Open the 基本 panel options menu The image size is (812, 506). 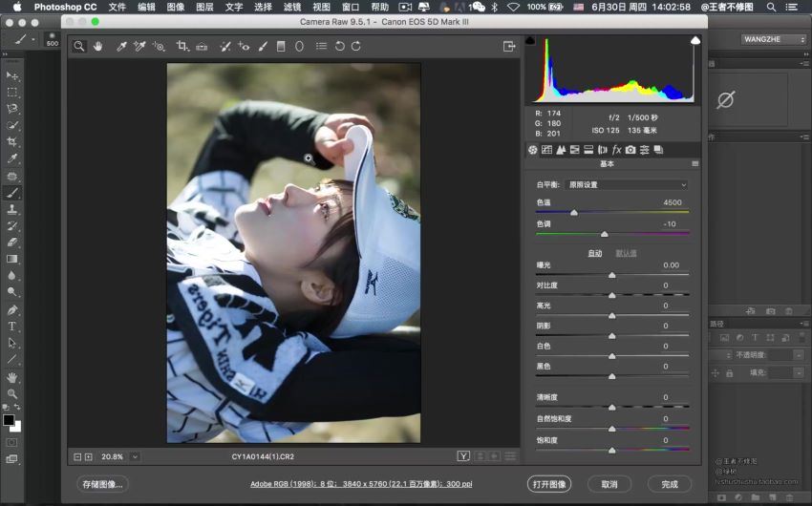[695, 164]
